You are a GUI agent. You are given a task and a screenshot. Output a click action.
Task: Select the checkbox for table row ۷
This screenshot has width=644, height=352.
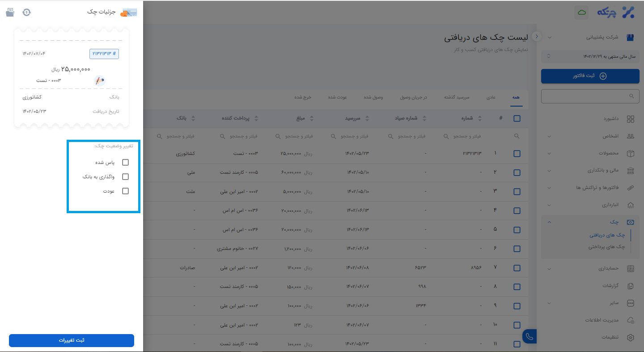(517, 268)
